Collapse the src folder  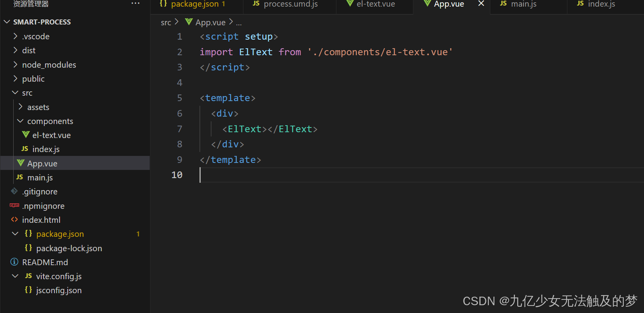click(x=15, y=93)
